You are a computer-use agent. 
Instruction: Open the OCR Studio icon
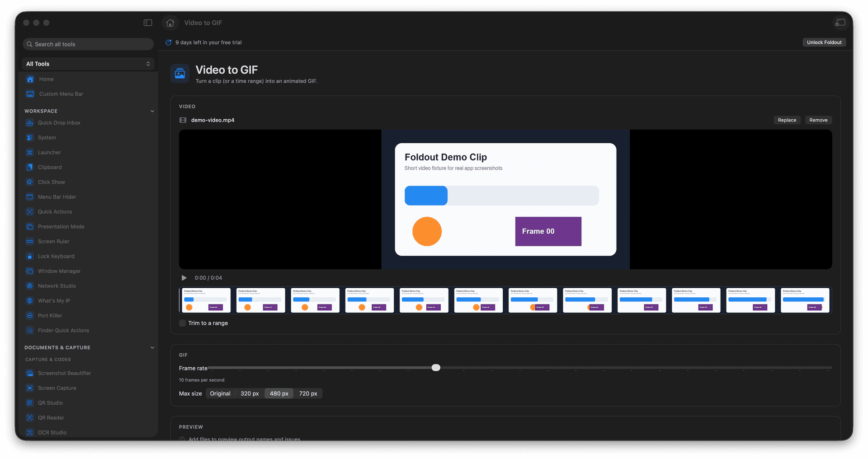point(30,433)
